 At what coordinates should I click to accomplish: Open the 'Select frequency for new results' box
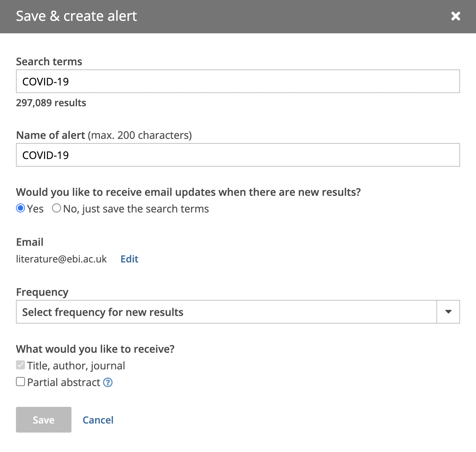point(226,312)
